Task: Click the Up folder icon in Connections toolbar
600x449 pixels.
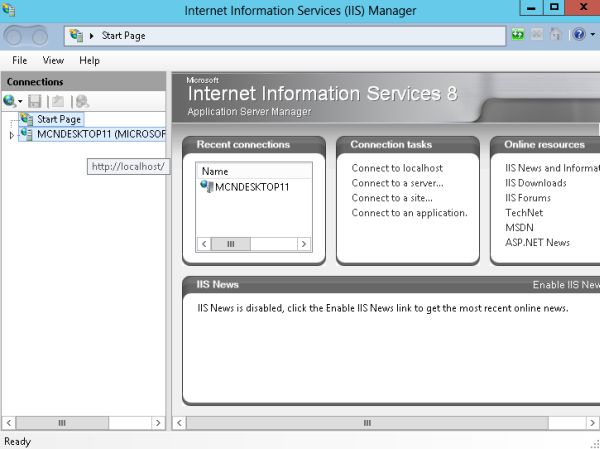Action: coord(58,101)
